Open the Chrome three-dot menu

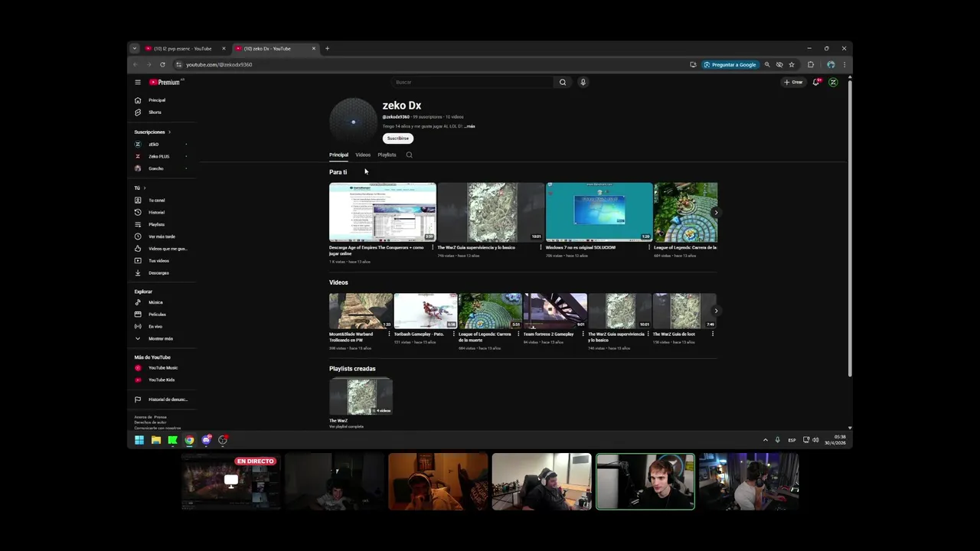tap(844, 64)
